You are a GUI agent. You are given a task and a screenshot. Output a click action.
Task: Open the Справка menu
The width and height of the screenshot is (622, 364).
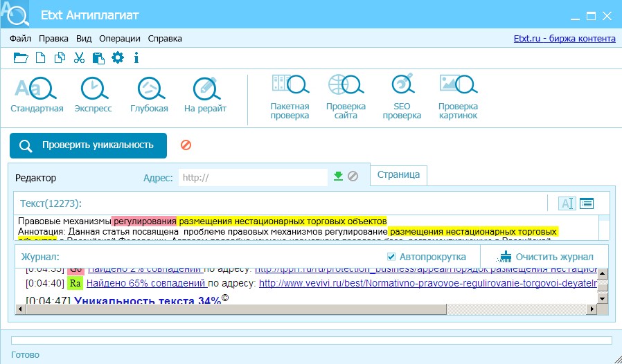[x=165, y=39]
